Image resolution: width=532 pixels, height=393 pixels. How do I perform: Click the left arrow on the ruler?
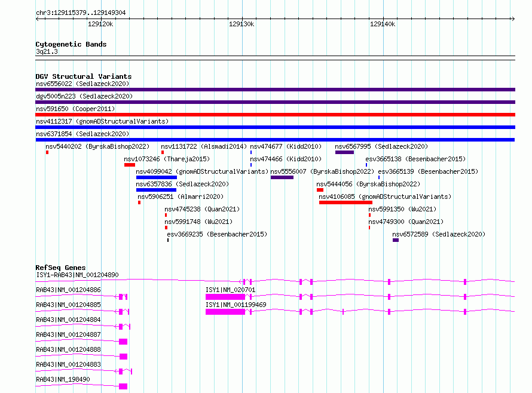pyautogui.click(x=37, y=19)
